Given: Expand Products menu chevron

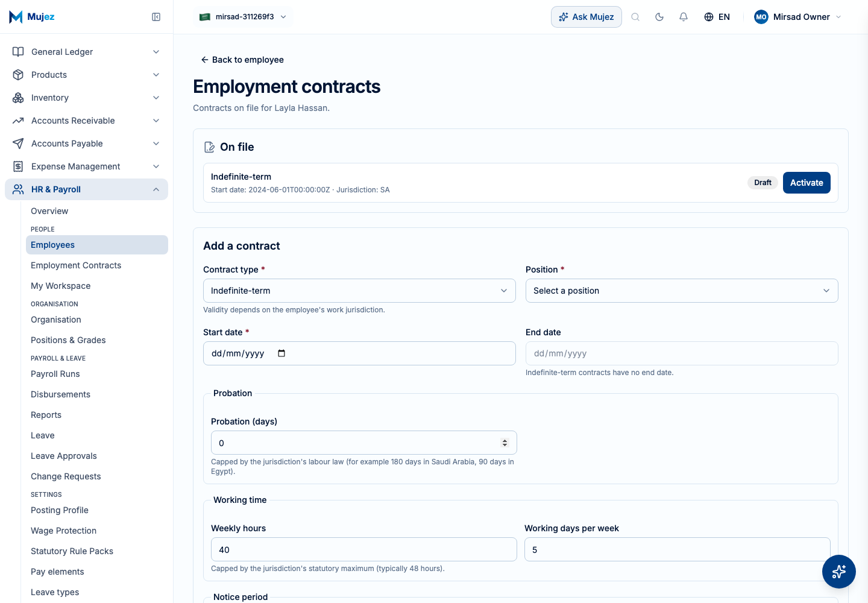Looking at the screenshot, I should 156,75.
